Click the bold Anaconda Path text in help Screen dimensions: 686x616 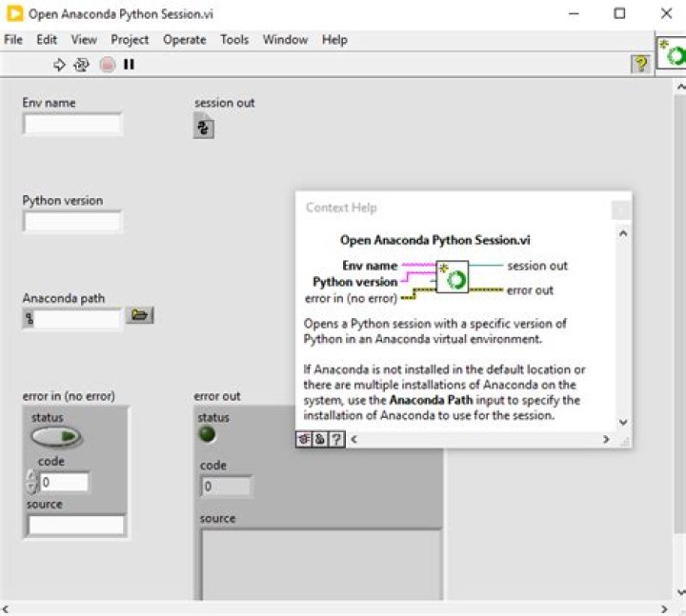[x=431, y=400]
